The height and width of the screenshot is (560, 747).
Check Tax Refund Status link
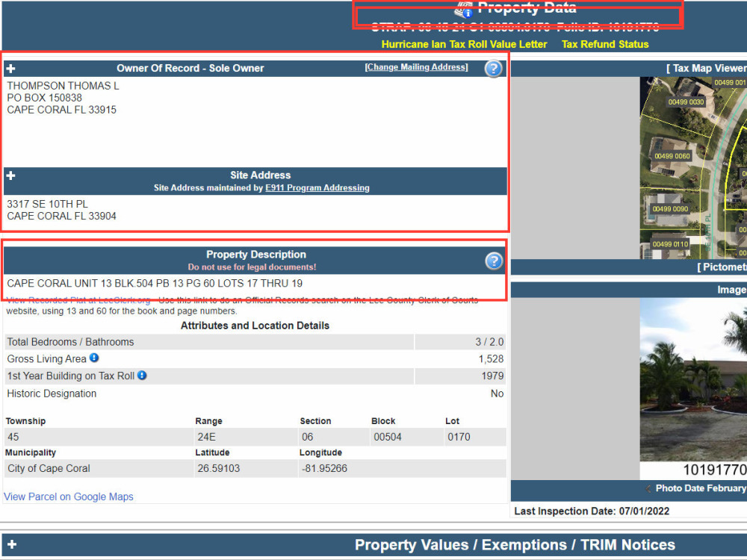tap(605, 44)
